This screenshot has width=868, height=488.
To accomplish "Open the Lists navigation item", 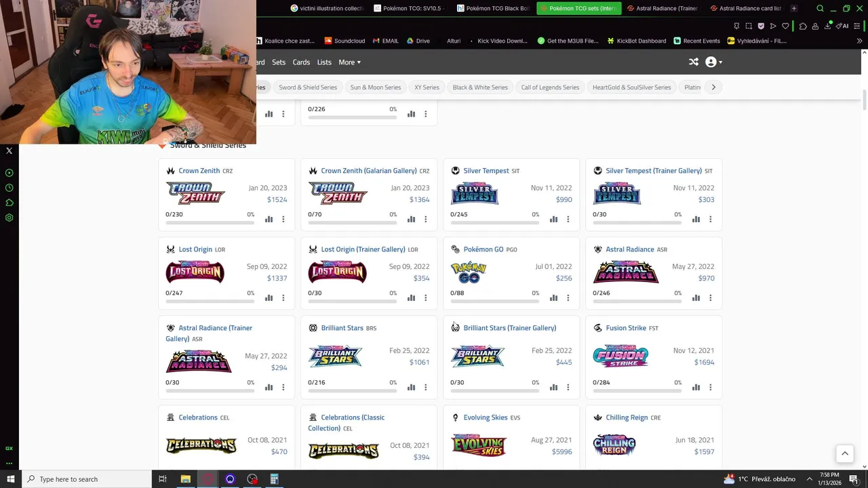I will 324,62.
